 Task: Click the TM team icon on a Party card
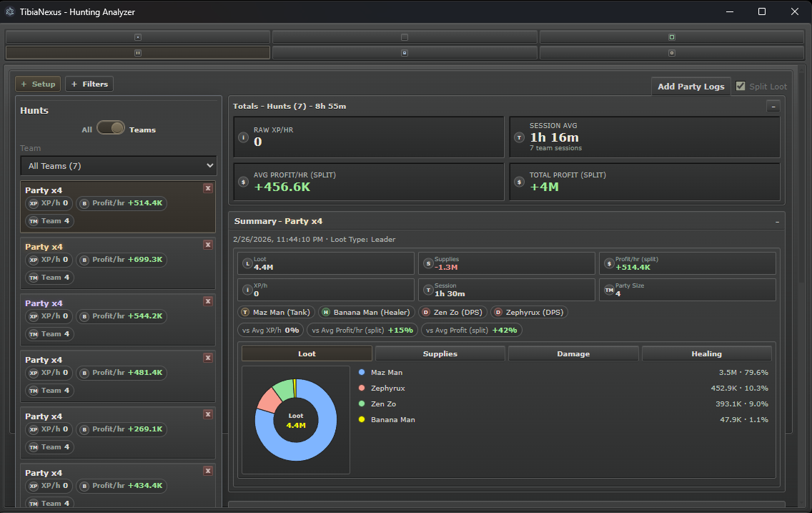coord(34,220)
